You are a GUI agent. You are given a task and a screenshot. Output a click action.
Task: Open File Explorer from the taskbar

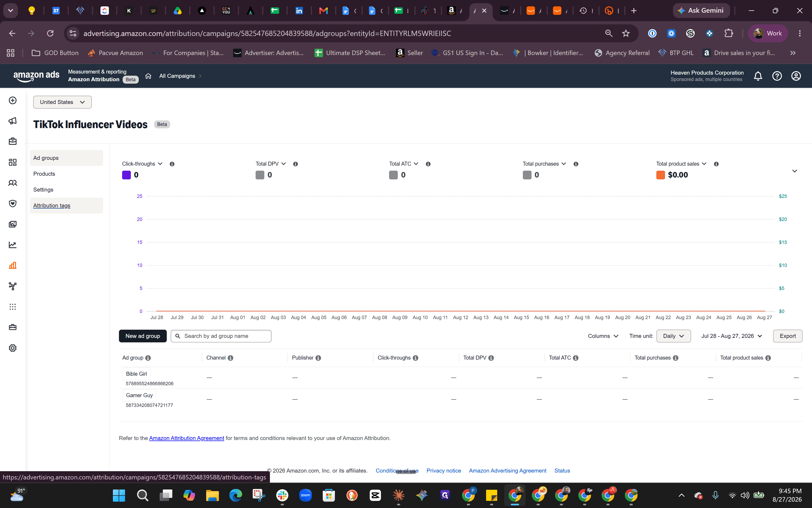[213, 495]
